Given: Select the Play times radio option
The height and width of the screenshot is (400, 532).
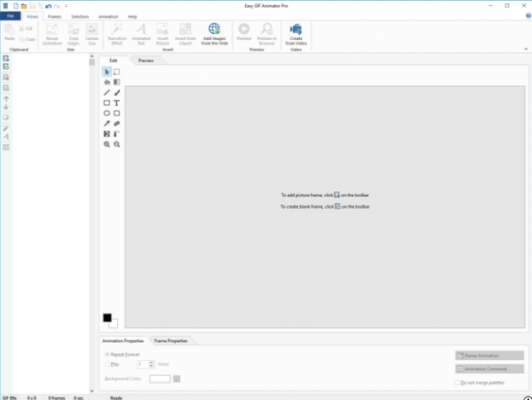Looking at the screenshot, I should (x=107, y=364).
